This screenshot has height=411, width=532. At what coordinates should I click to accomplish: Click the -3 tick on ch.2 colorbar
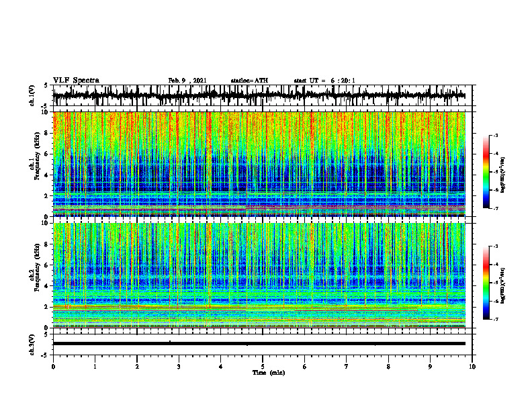point(495,246)
